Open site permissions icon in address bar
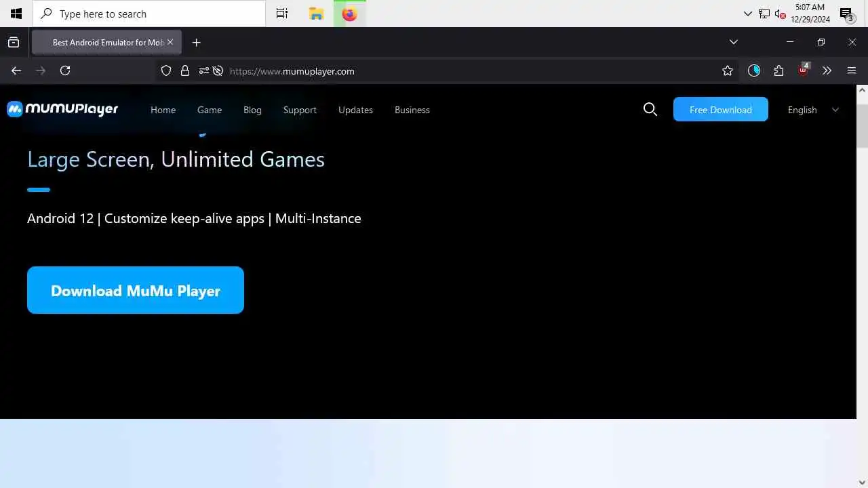This screenshot has height=488, width=868. click(203, 70)
